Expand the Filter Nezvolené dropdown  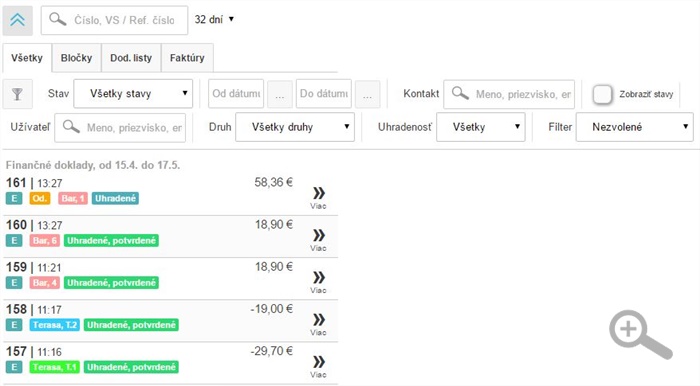point(634,127)
